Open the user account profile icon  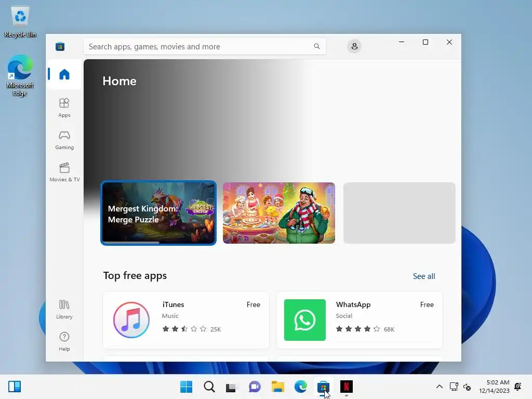pos(354,46)
